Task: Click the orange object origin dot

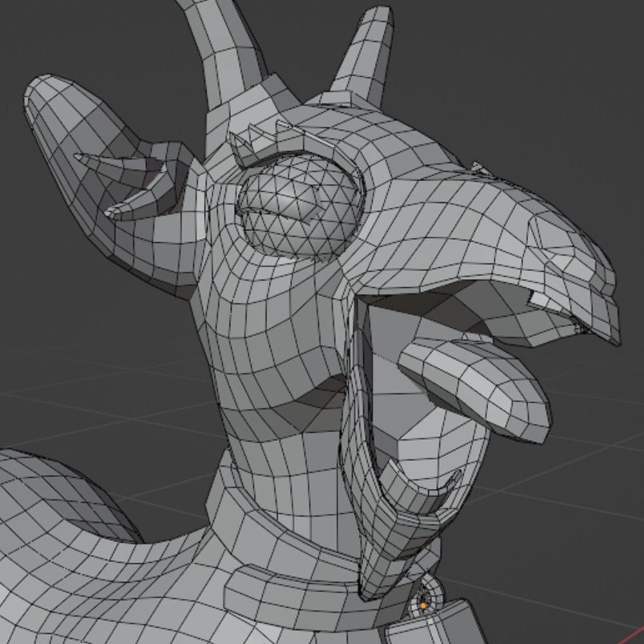Action: (424, 605)
